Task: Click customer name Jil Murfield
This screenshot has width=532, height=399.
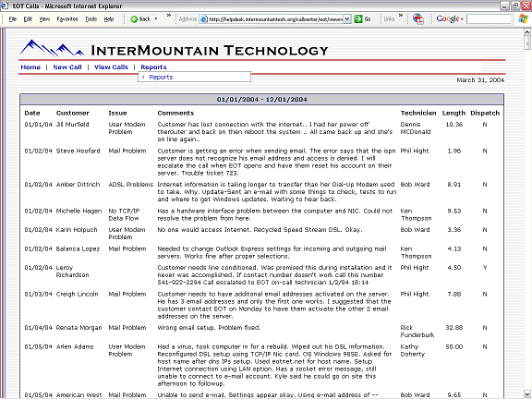Action: [x=73, y=125]
